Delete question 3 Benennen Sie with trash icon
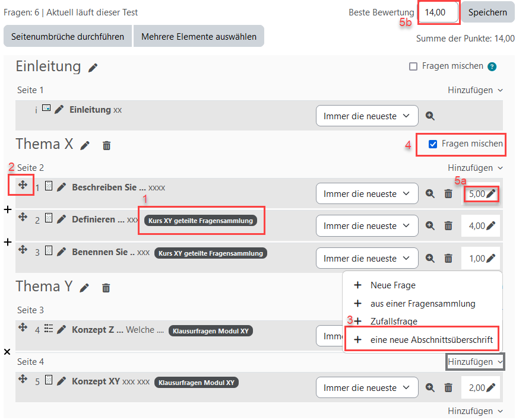Screen dimensions: 516x420 448,259
